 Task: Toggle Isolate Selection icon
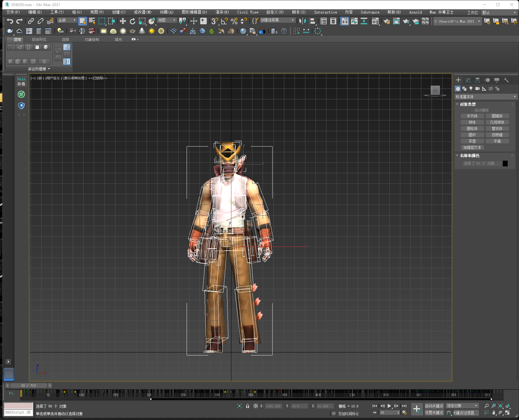coord(240,406)
